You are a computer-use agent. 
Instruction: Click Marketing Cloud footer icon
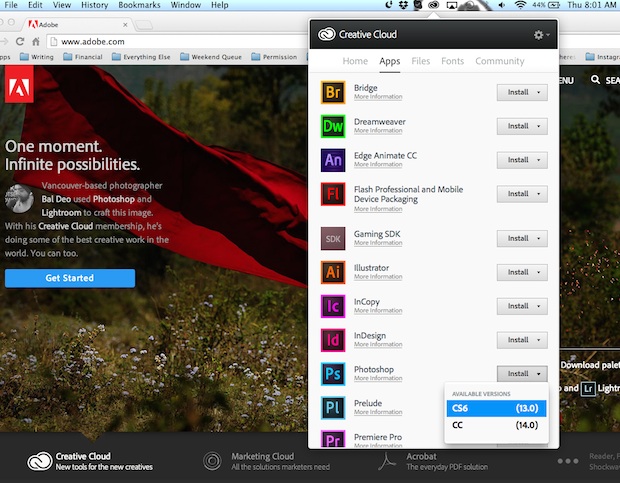(x=212, y=461)
